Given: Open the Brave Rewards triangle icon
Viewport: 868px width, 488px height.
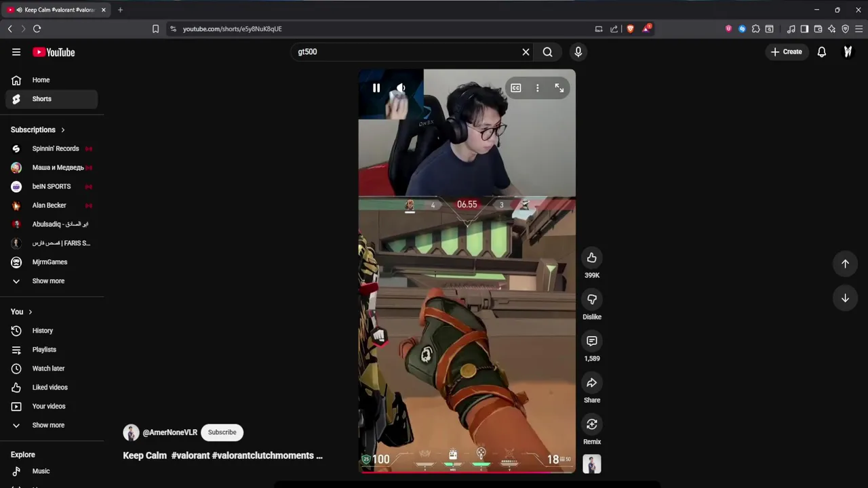Looking at the screenshot, I should pyautogui.click(x=647, y=28).
